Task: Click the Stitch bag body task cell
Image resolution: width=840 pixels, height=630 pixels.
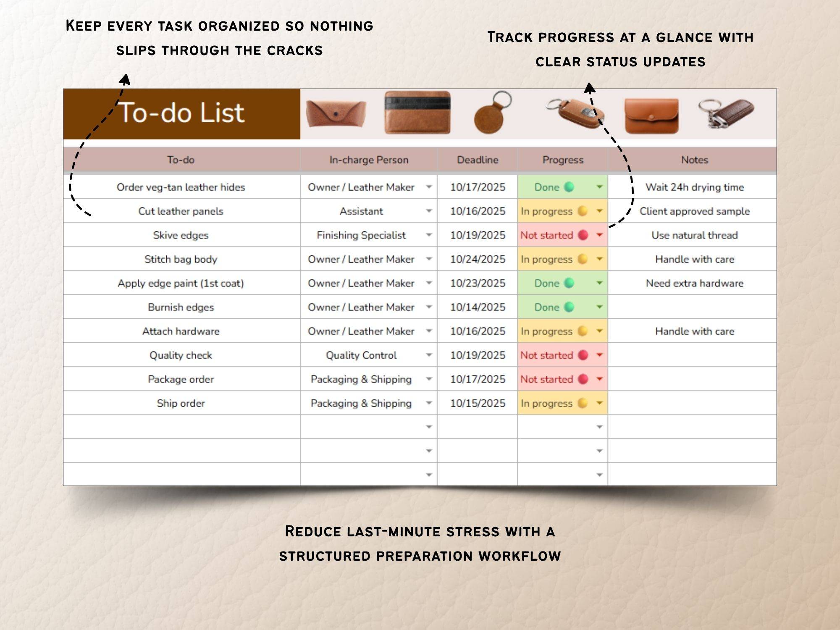Action: [181, 259]
